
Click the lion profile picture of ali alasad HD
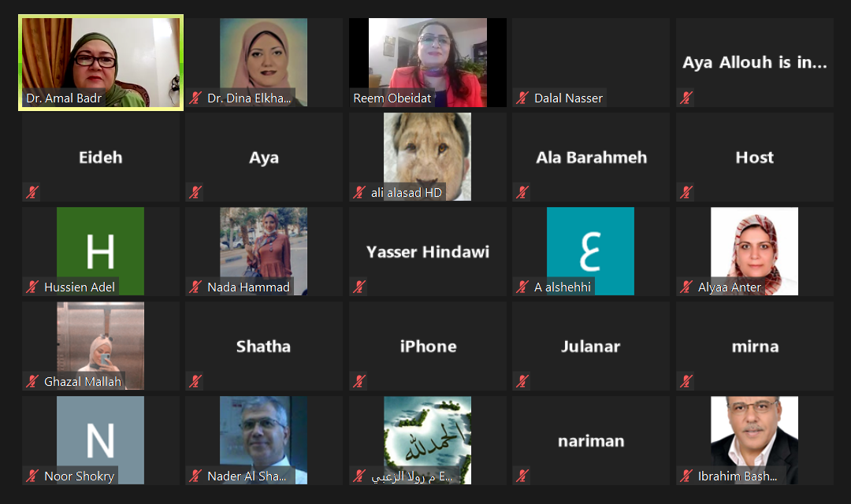click(x=428, y=157)
